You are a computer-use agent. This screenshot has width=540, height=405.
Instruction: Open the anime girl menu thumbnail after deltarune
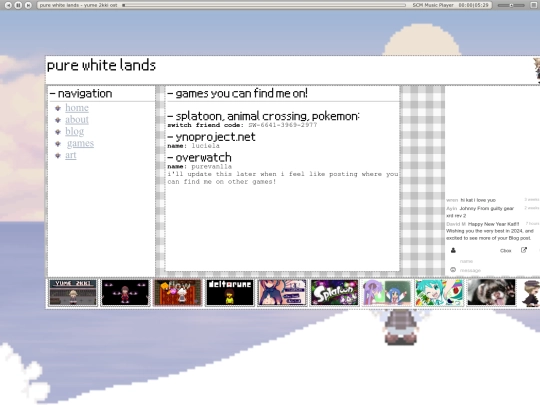click(x=282, y=293)
